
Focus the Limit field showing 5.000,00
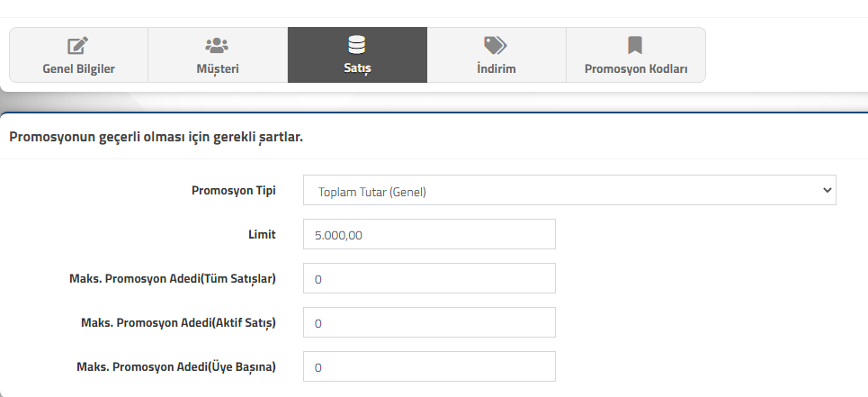click(x=429, y=234)
